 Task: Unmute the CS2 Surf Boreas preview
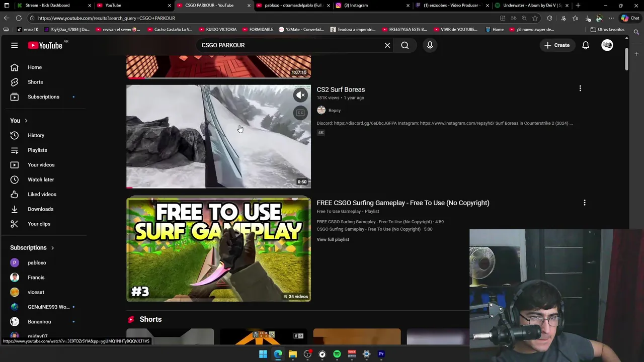(300, 95)
